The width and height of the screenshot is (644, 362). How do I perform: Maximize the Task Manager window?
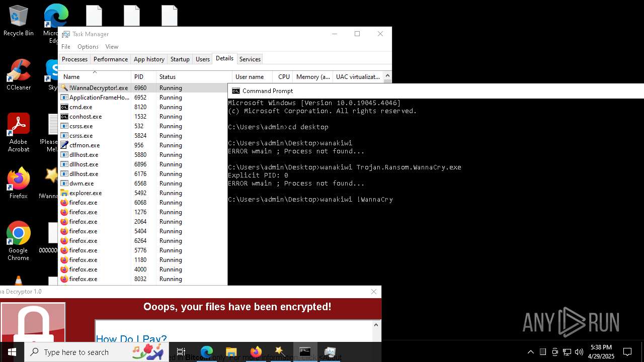click(x=357, y=34)
